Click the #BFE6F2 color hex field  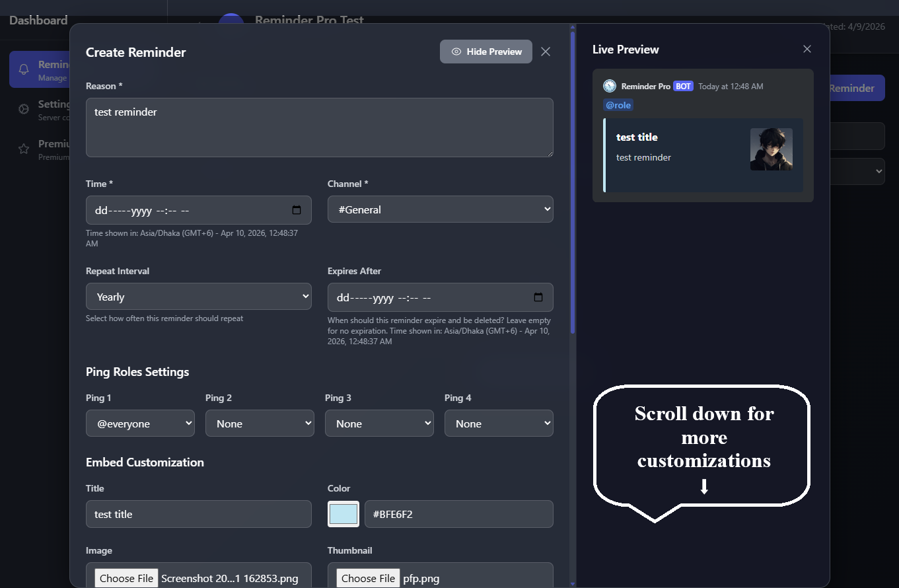(459, 514)
